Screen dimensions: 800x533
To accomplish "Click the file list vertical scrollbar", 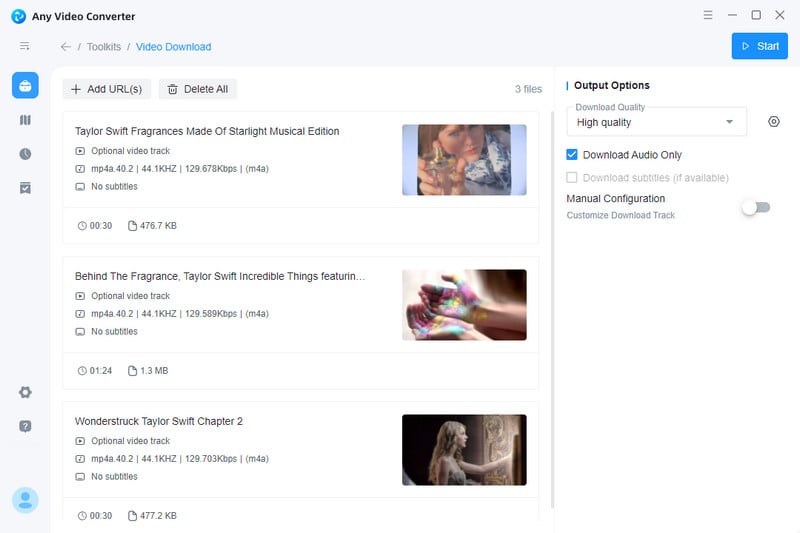I will [552, 310].
